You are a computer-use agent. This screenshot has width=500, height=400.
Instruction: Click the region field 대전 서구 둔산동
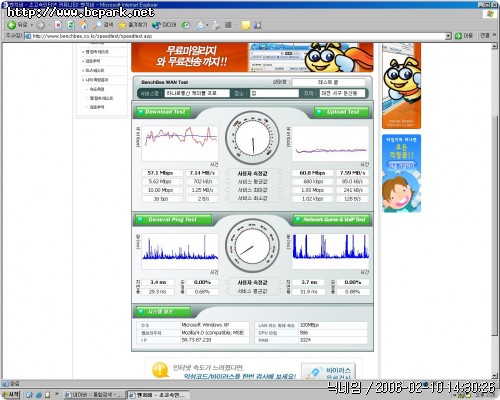pyautogui.click(x=342, y=93)
